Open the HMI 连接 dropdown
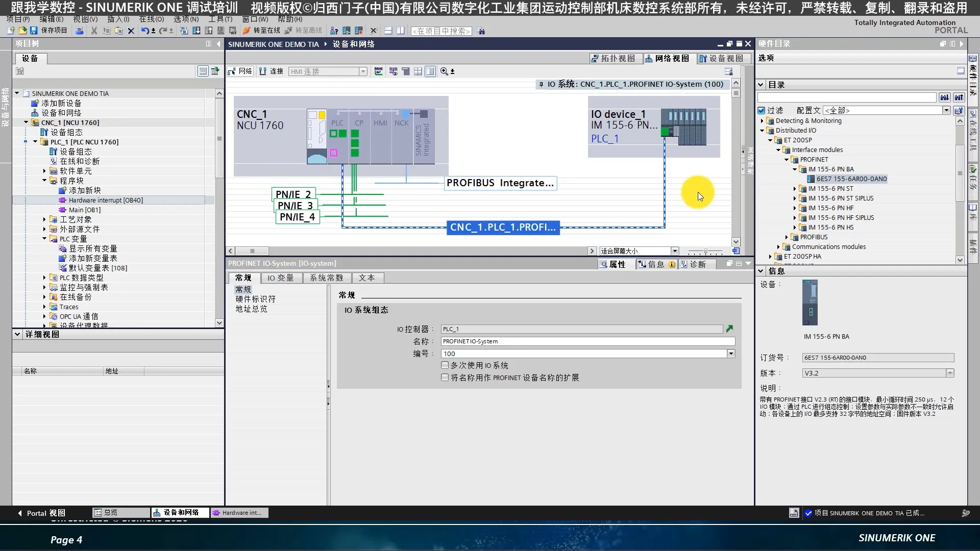Screen dimensions: 980x551 (x=362, y=71)
